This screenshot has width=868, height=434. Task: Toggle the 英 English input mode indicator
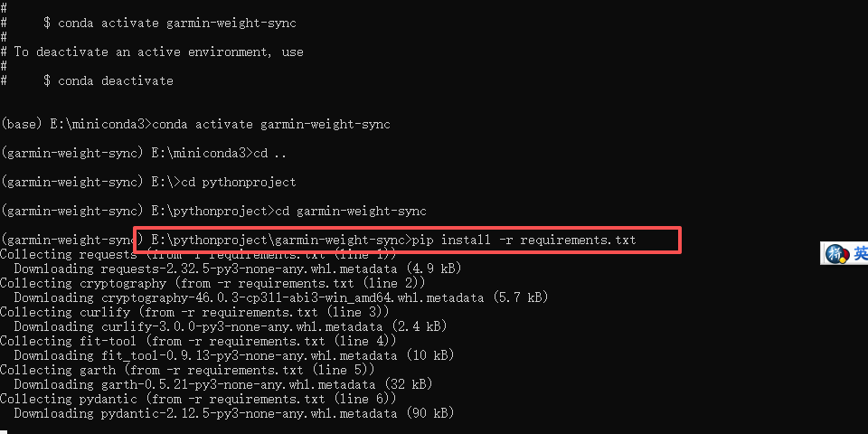(860, 253)
